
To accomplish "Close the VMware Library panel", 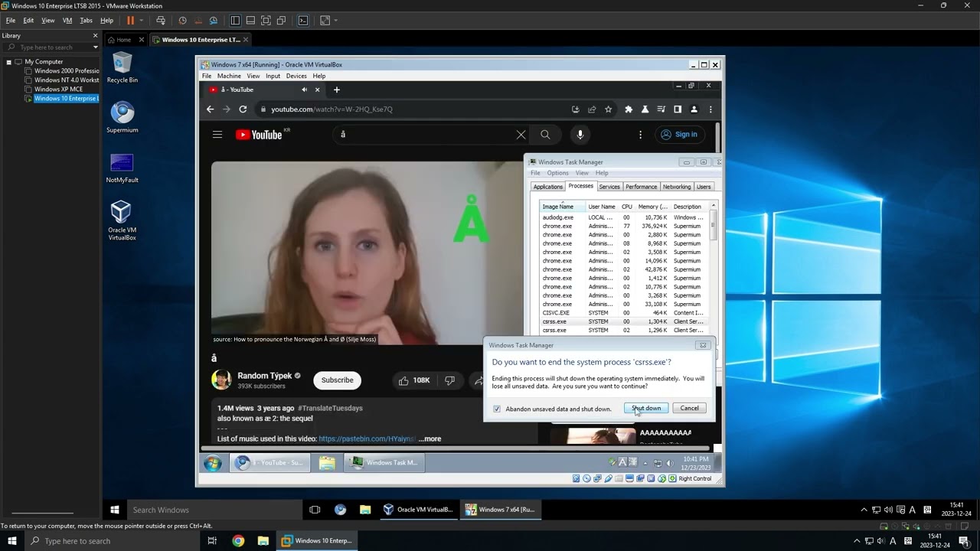I will [x=96, y=35].
